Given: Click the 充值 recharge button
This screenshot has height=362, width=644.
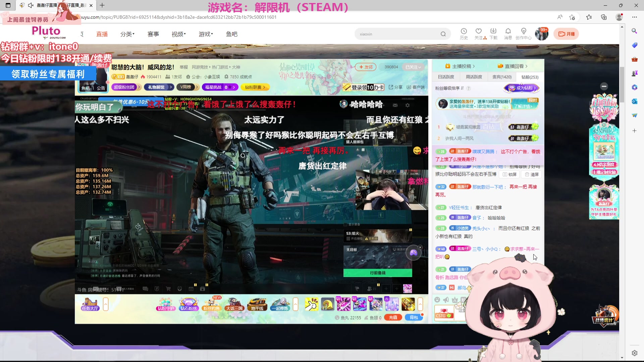Looking at the screenshot, I should pyautogui.click(x=393, y=317).
